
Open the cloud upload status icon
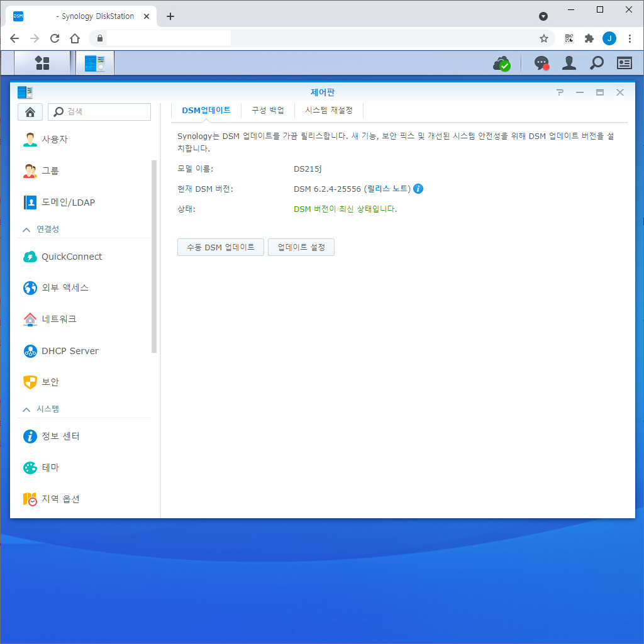click(501, 64)
